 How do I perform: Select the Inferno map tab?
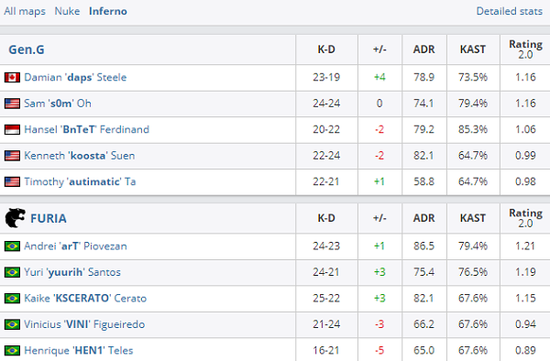click(x=108, y=11)
